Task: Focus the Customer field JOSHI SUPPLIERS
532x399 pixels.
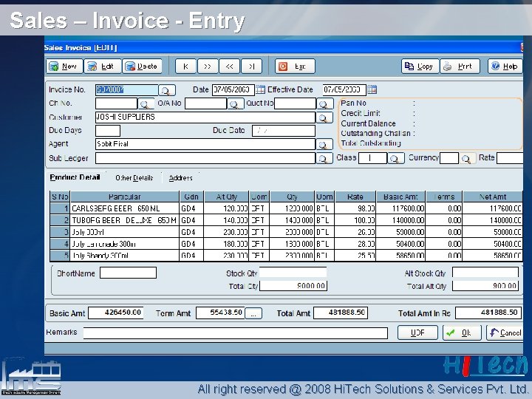Action: [205, 117]
